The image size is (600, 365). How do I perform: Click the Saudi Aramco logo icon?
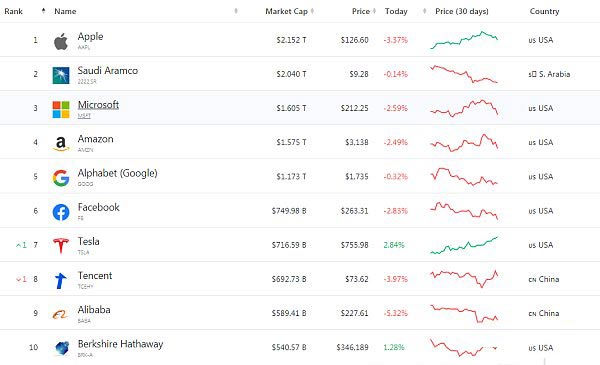point(61,75)
